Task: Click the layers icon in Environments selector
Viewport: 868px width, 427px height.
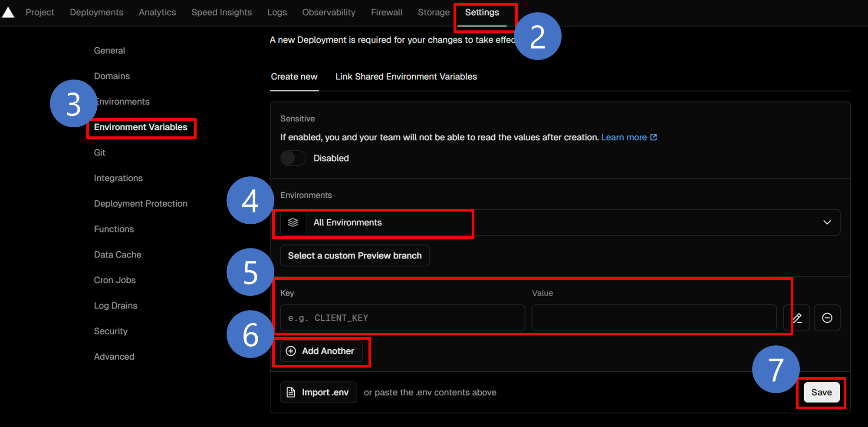Action: click(293, 222)
